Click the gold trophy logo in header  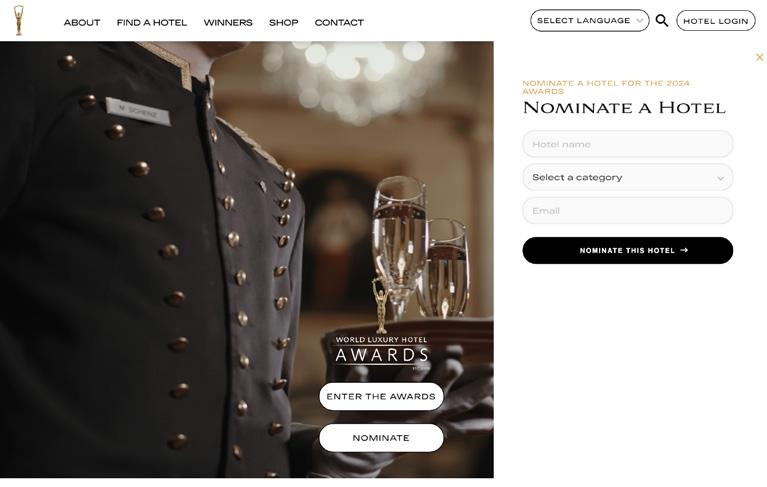(19, 20)
